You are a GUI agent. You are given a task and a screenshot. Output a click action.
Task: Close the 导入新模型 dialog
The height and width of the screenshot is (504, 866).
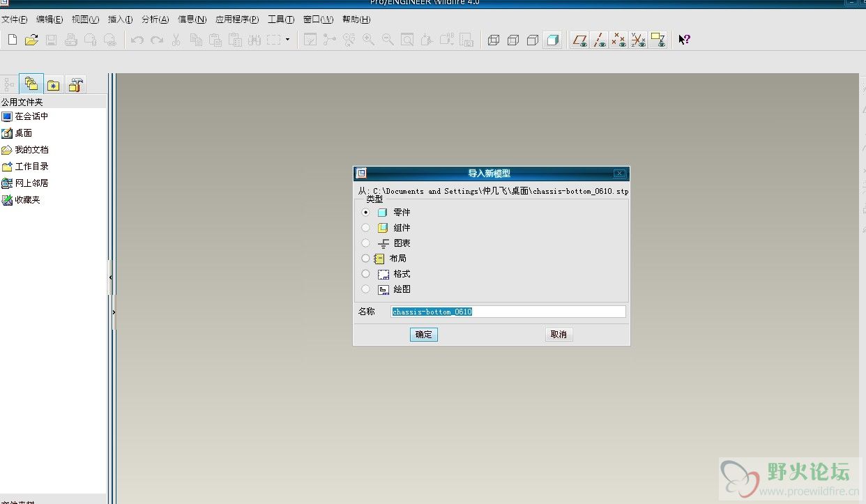pyautogui.click(x=619, y=174)
